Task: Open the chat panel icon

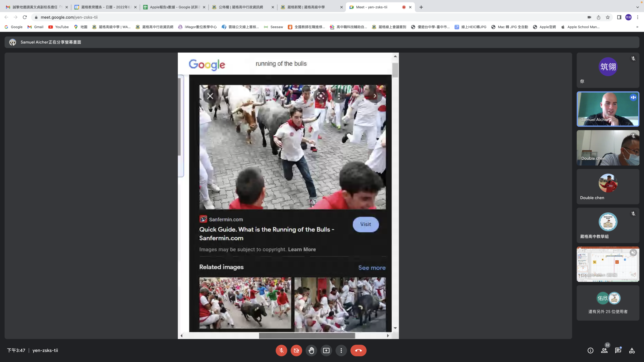Action: [618, 350]
